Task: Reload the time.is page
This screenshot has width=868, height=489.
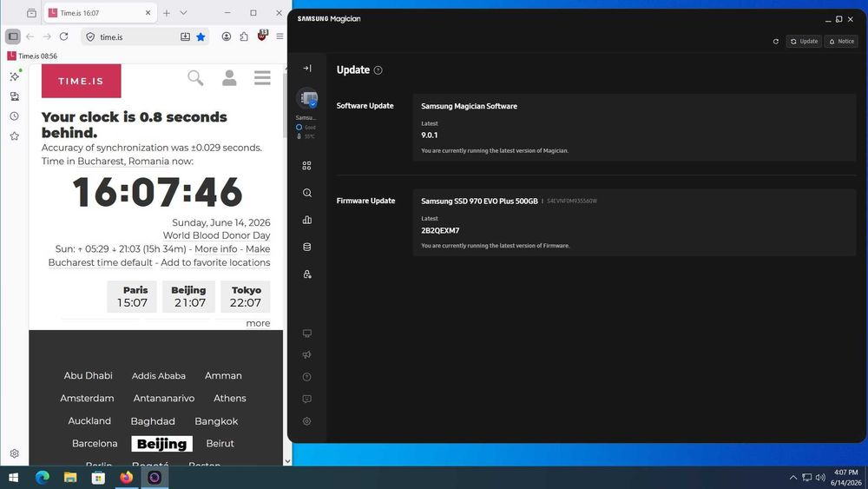Action: coord(63,36)
